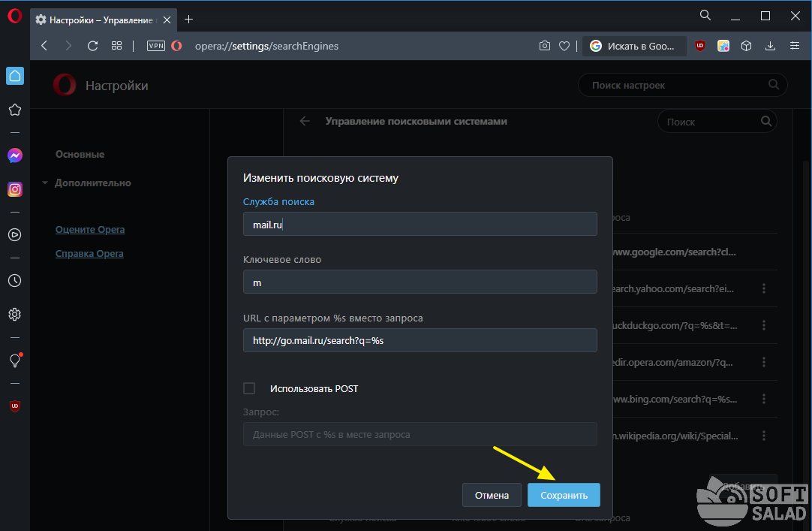Image resolution: width=812 pixels, height=531 pixels.
Task: Open Messenger from the Opera sidebar
Action: coord(14,155)
